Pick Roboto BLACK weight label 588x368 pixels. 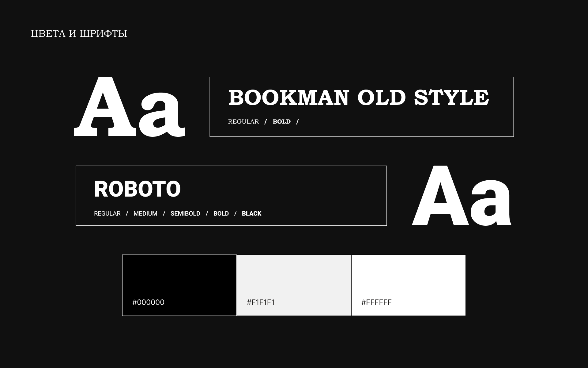tap(251, 213)
